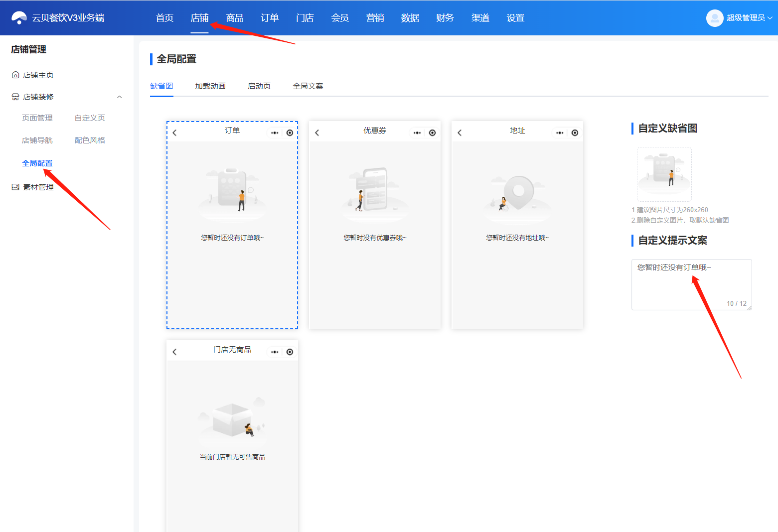Open the 商品 top menu item

pos(235,18)
